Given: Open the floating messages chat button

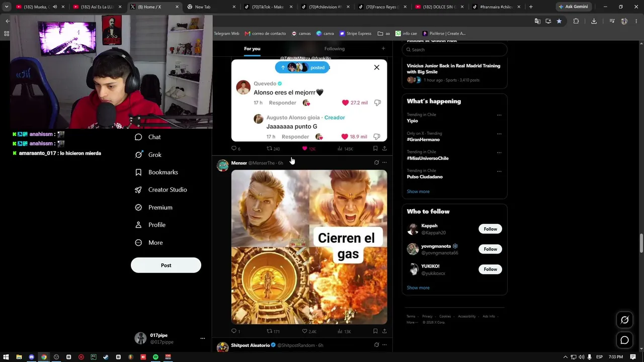Looking at the screenshot, I should click(624, 340).
